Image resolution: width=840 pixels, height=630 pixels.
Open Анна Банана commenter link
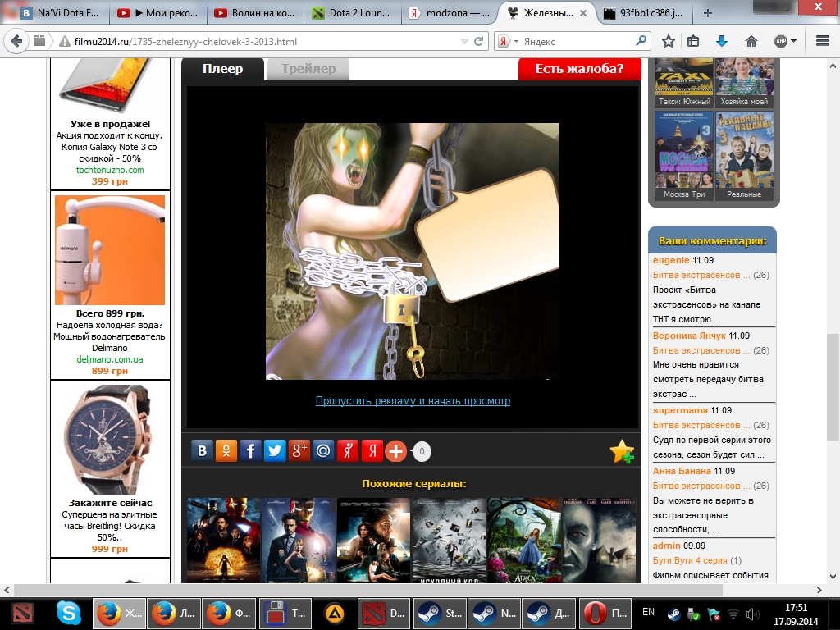tap(682, 472)
